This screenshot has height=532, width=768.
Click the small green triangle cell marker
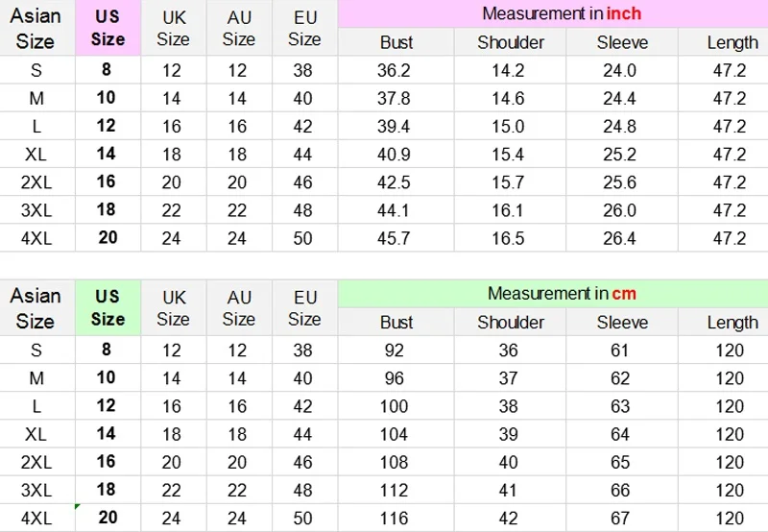78,506
